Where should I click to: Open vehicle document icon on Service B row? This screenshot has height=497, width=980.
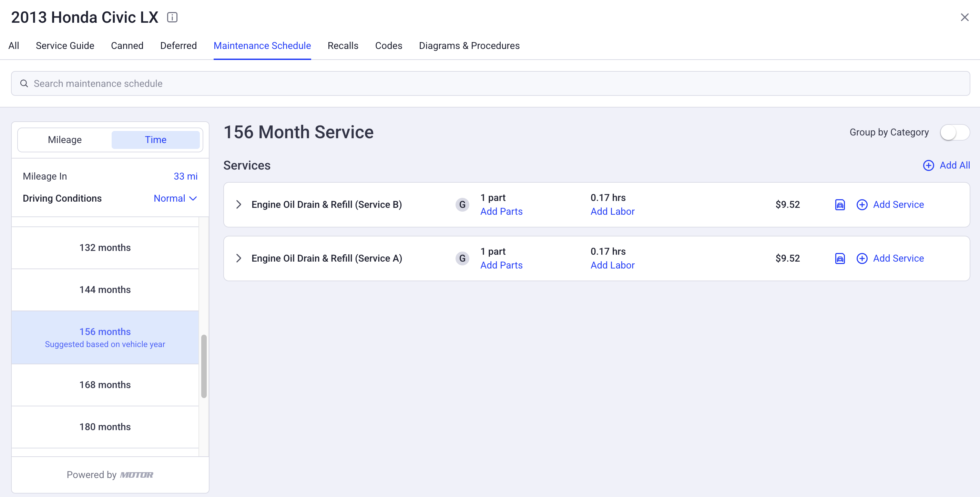coord(840,205)
